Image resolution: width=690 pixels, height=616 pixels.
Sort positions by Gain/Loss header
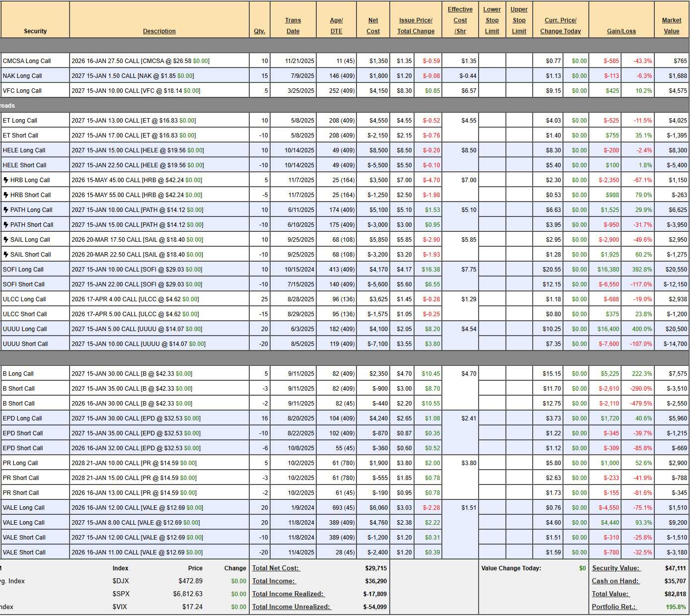coord(621,31)
